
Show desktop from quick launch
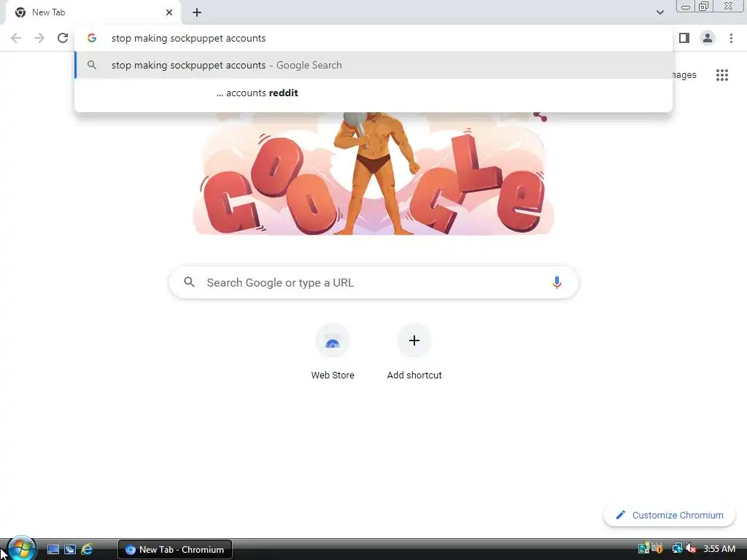(x=53, y=550)
